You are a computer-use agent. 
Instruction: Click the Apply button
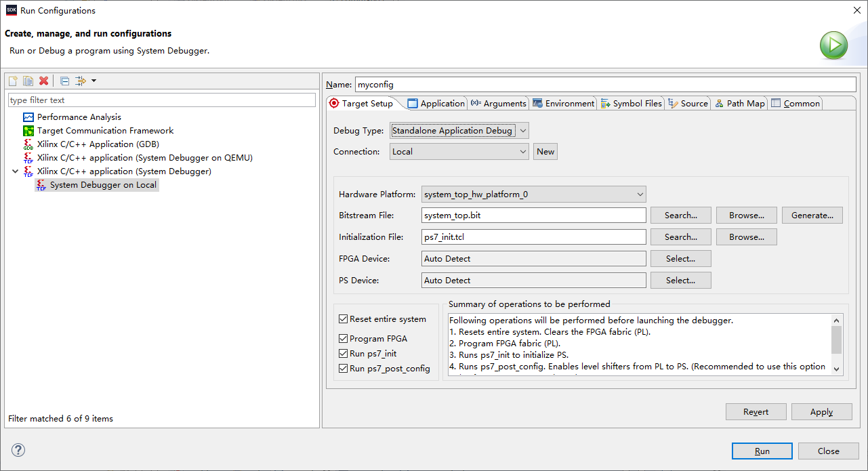coord(822,412)
